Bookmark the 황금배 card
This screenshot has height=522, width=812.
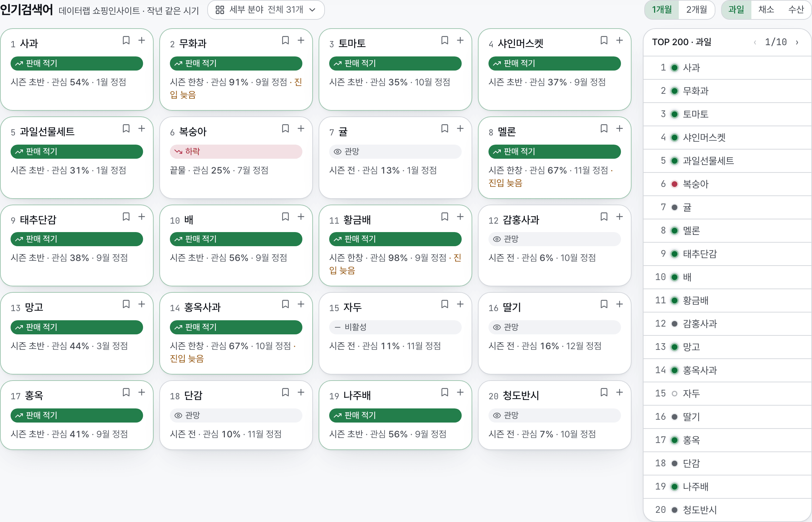click(x=445, y=217)
